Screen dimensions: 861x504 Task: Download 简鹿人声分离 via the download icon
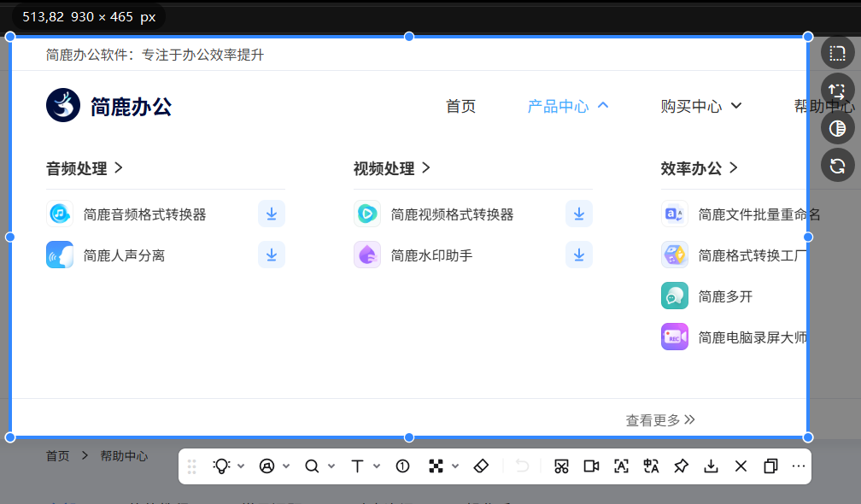[272, 255]
